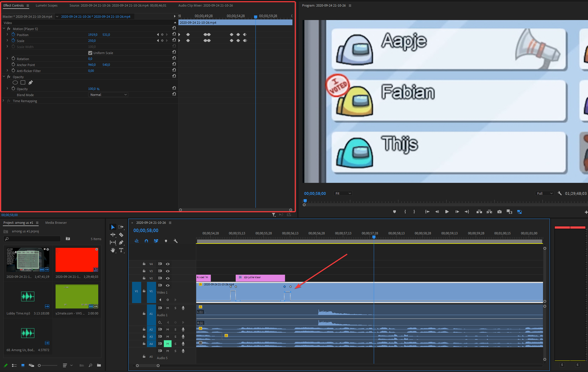
Task: Select the Type tool
Action: [x=121, y=250]
